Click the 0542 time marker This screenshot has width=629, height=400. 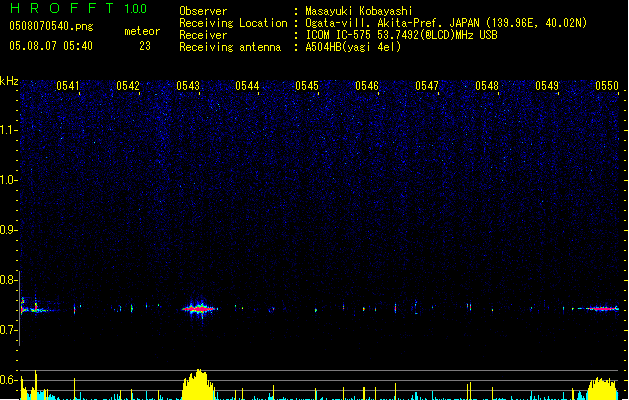point(128,86)
